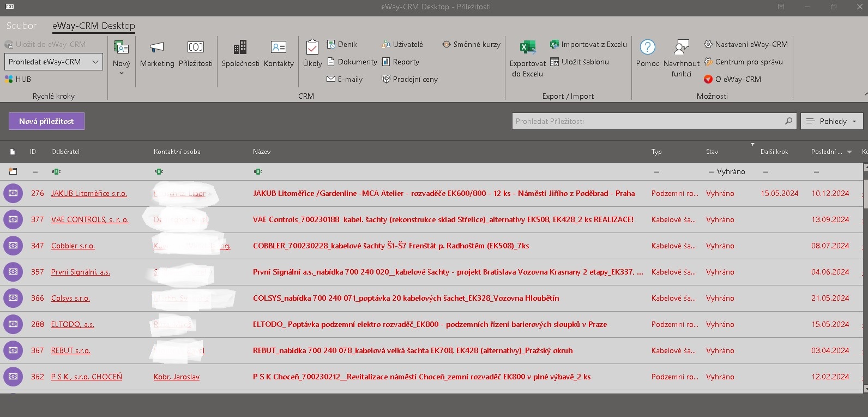The width and height of the screenshot is (868, 417).
Task: Open the ELTODO, a.s. link
Action: [x=73, y=324]
